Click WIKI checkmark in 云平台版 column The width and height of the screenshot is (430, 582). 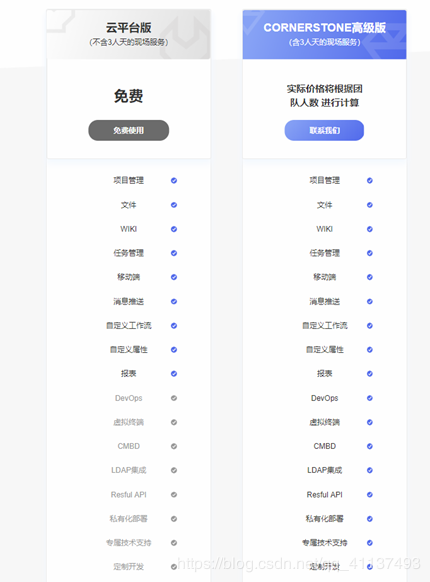pos(174,229)
